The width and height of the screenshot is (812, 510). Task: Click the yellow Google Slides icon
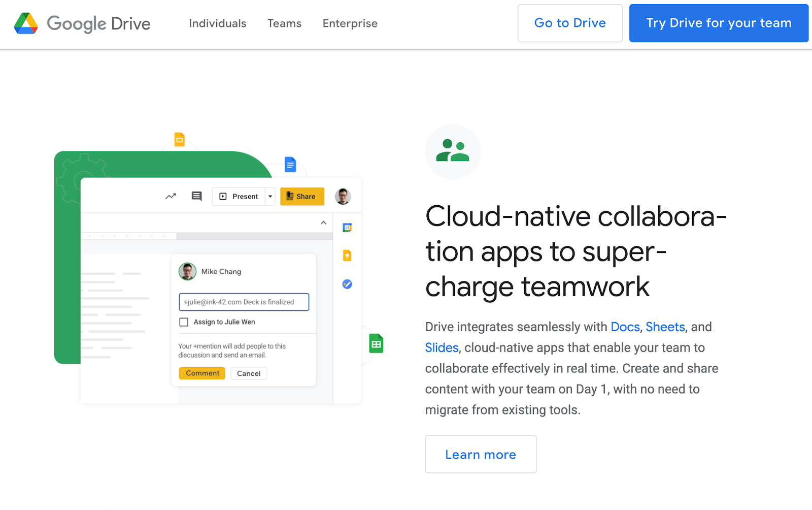pos(180,139)
